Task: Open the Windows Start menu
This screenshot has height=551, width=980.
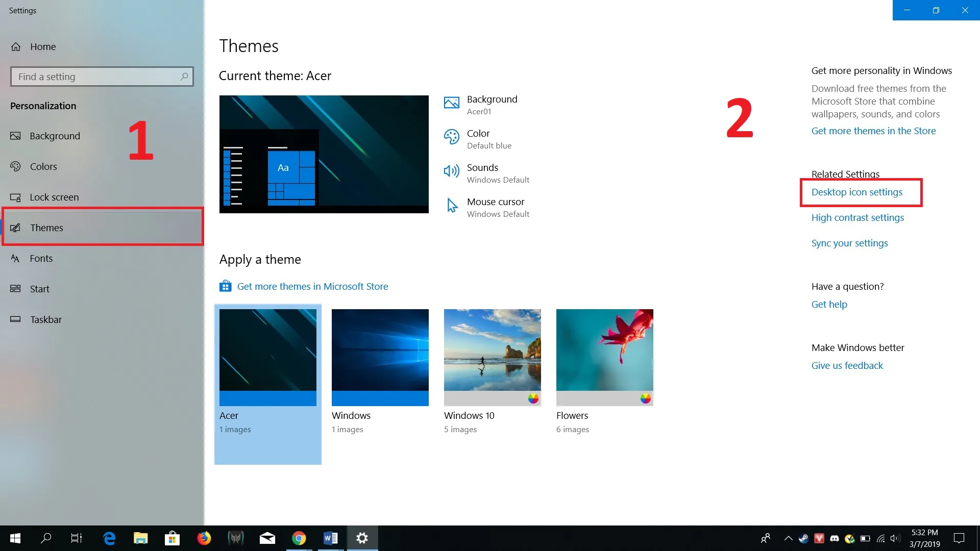Action: pyautogui.click(x=15, y=538)
